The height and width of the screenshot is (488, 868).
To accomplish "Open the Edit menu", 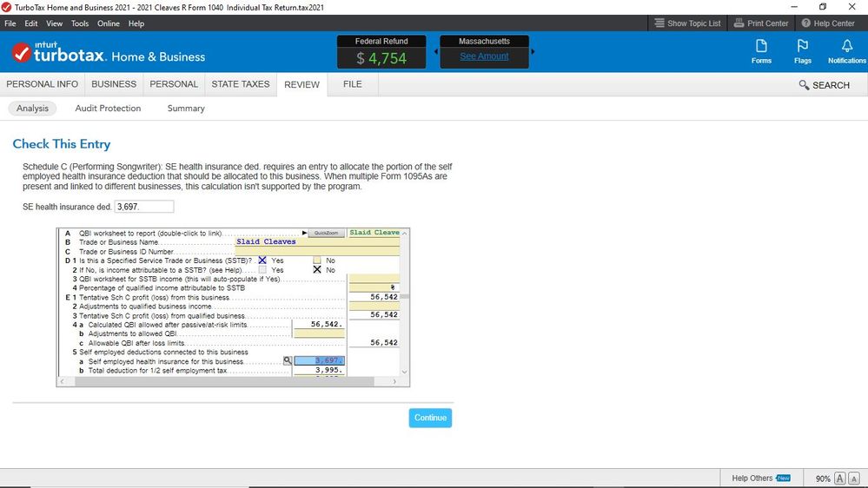I will (x=31, y=23).
